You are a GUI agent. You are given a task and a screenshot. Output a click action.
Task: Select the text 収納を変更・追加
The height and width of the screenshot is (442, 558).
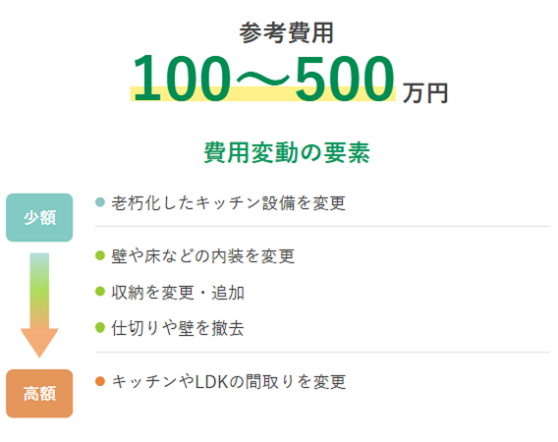(x=178, y=292)
